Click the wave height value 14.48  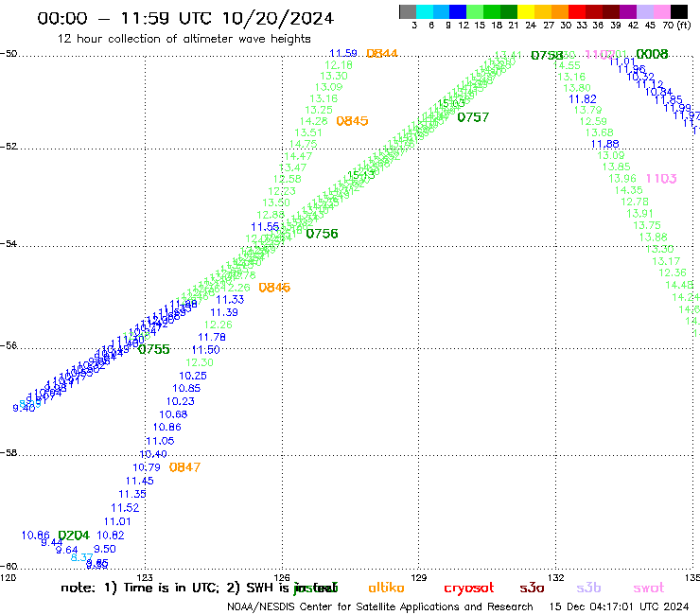[679, 285]
